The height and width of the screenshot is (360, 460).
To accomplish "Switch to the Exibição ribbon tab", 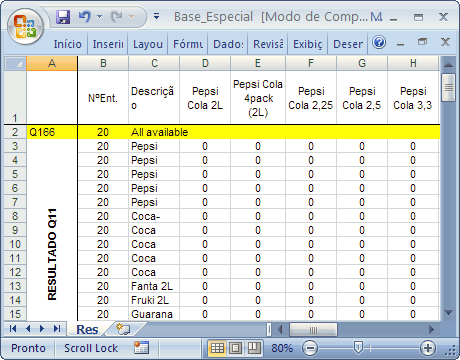I will point(308,44).
